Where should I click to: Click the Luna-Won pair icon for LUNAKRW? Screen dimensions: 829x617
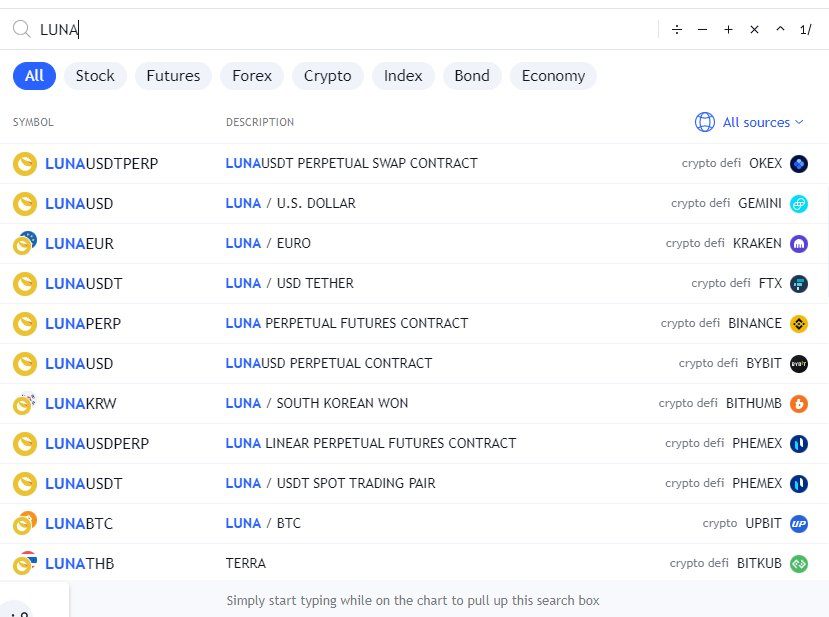pos(25,403)
